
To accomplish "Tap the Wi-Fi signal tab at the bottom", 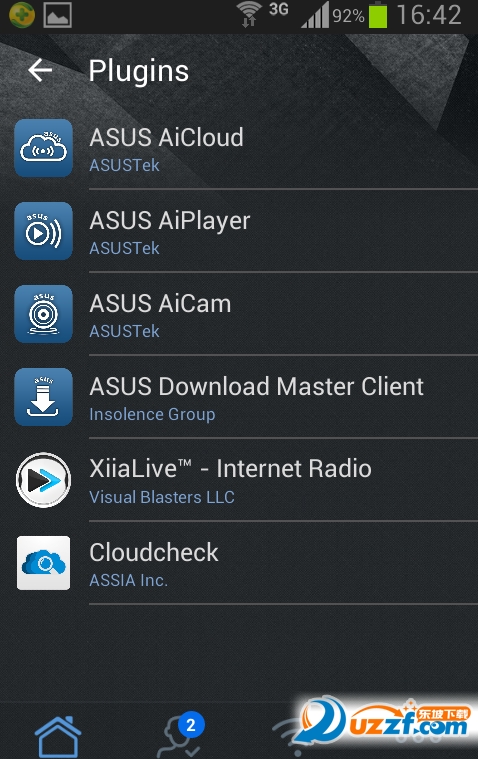I will coord(291,738).
